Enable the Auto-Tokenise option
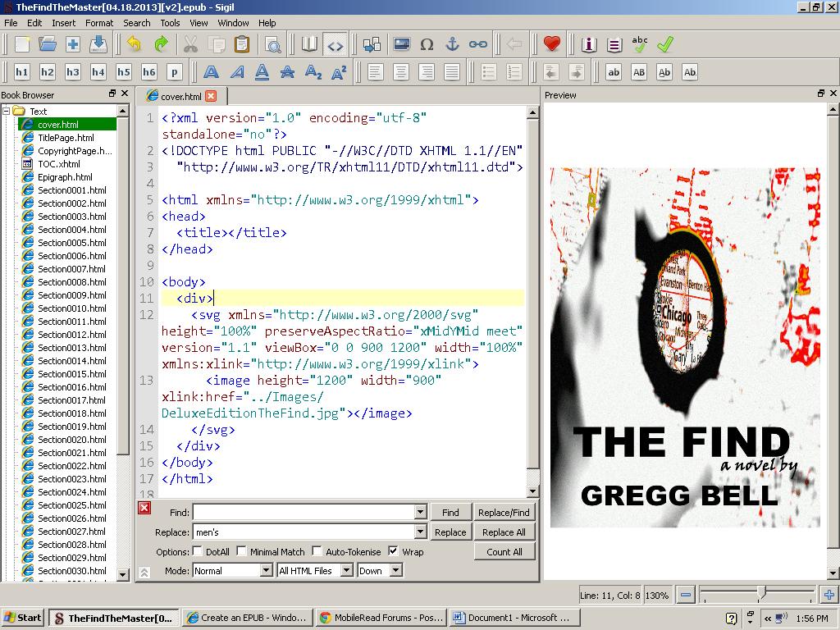The width and height of the screenshot is (840, 630). tap(317, 551)
